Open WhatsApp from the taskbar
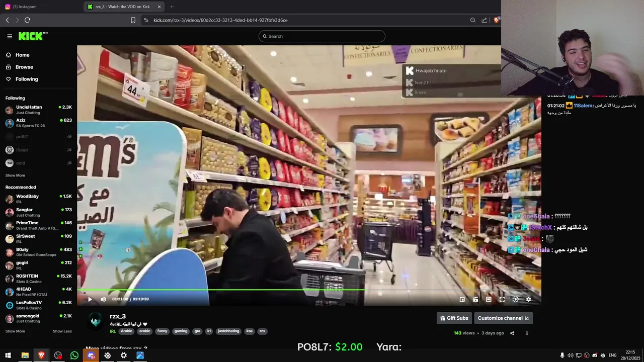644x362 pixels. [x=74, y=355]
